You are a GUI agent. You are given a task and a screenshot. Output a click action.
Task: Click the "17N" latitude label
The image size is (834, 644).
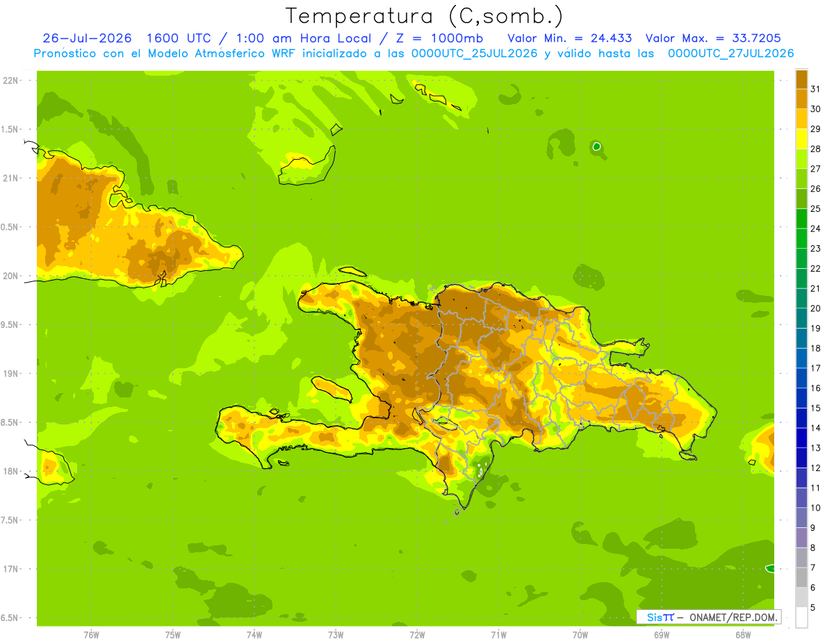pos(10,569)
